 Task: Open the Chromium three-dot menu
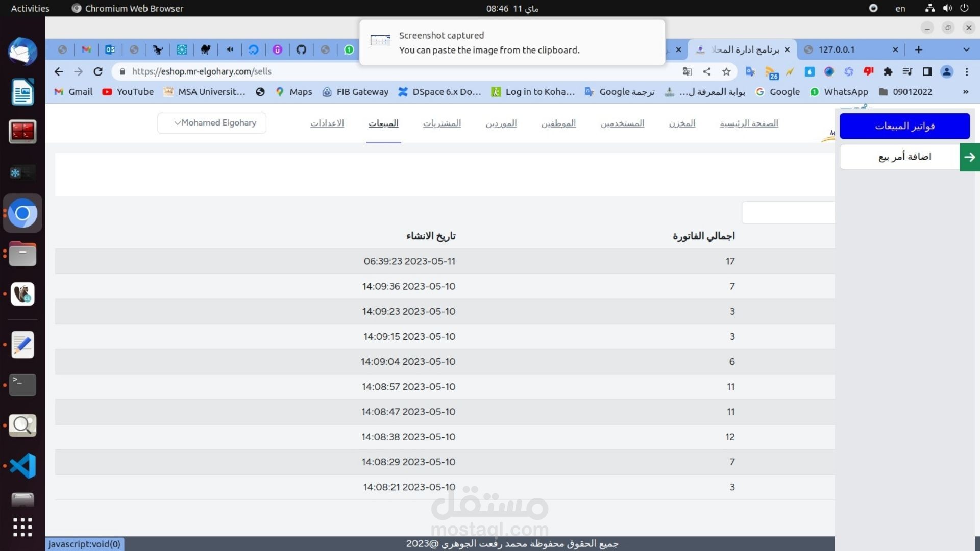tap(966, 72)
